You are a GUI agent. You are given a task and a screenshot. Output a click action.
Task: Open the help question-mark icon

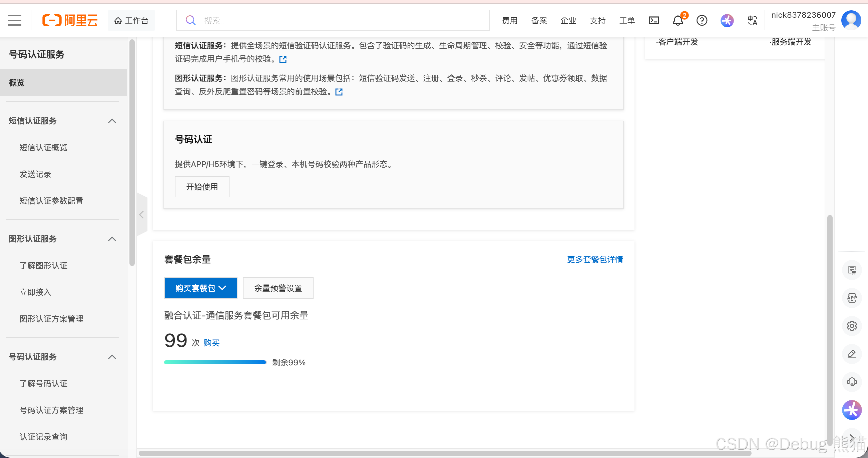pyautogui.click(x=702, y=21)
